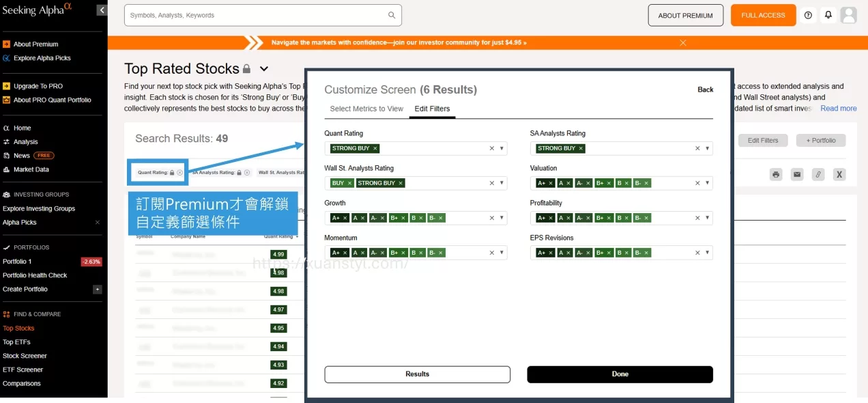Screen dimensions: 868x403
Task: Expand the Quant Rating dropdown arrow
Action: coord(502,148)
